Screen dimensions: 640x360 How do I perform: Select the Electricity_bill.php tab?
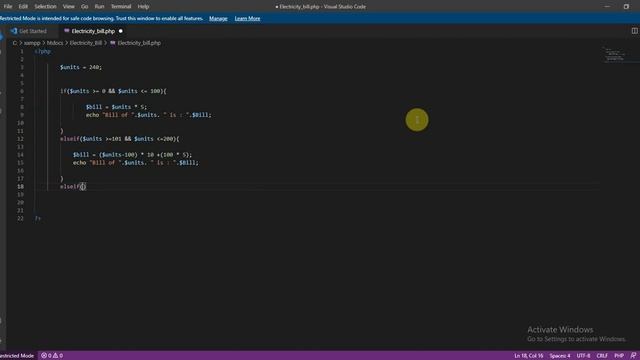tap(93, 31)
